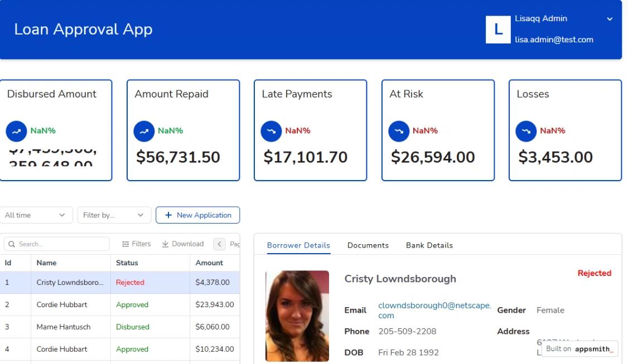The height and width of the screenshot is (364, 628).
Task: Click the Losses trend-down icon
Action: (526, 131)
